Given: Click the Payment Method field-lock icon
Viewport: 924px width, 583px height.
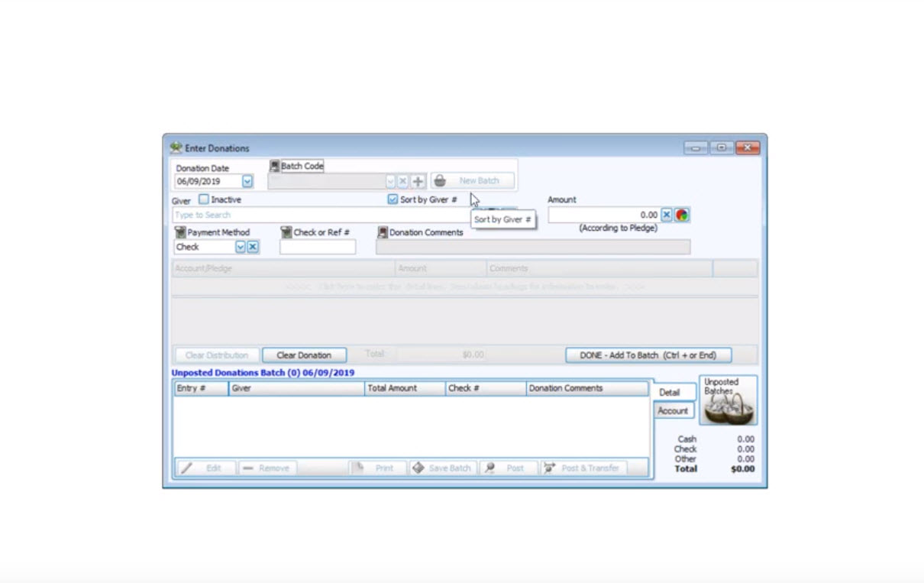Looking at the screenshot, I should pyautogui.click(x=181, y=232).
